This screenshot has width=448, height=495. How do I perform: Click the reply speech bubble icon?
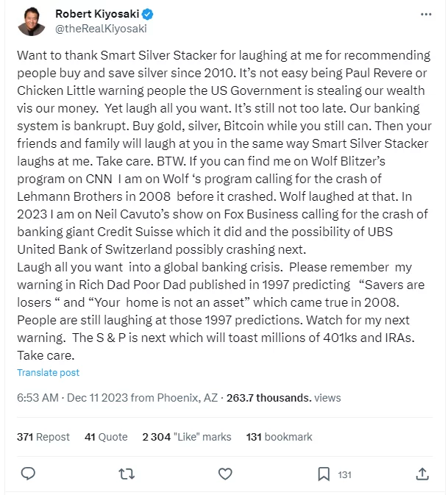[29, 474]
